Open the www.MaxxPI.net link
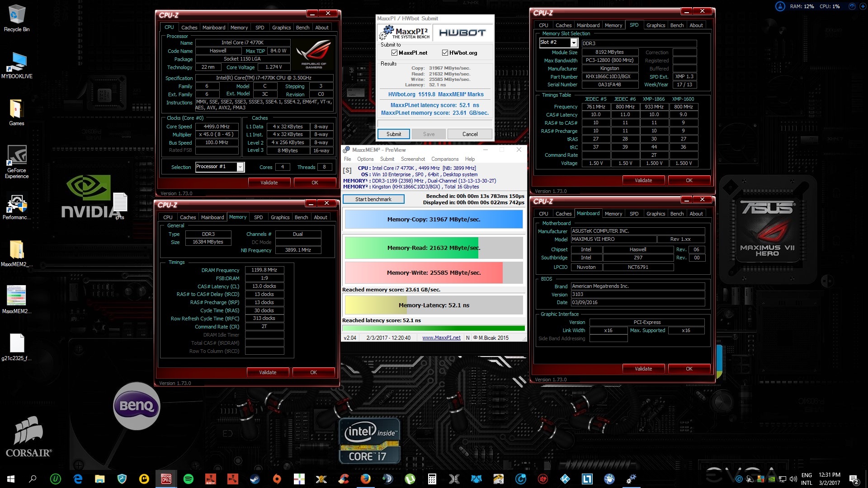This screenshot has width=868, height=488. pyautogui.click(x=441, y=338)
